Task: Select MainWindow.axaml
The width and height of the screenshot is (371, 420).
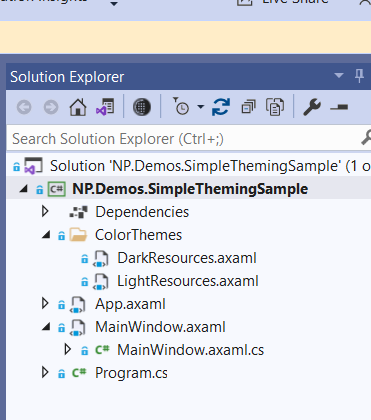Action: pyautogui.click(x=160, y=327)
